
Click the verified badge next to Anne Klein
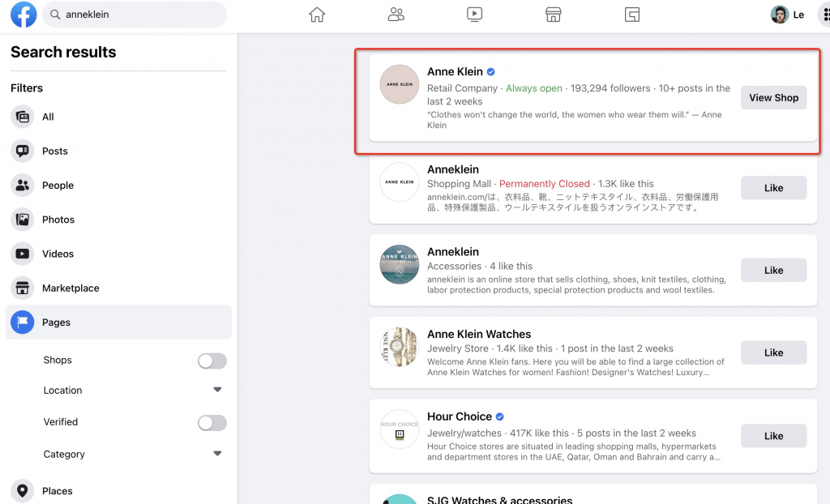click(x=490, y=72)
